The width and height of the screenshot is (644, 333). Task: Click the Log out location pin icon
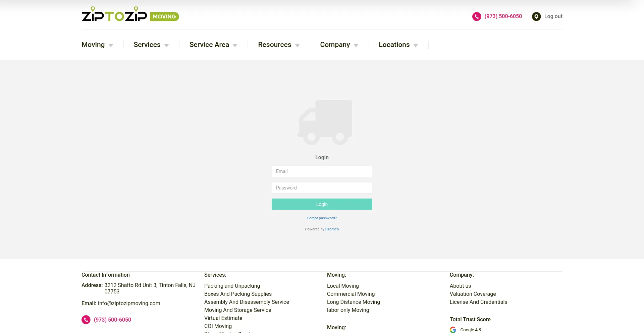click(536, 16)
